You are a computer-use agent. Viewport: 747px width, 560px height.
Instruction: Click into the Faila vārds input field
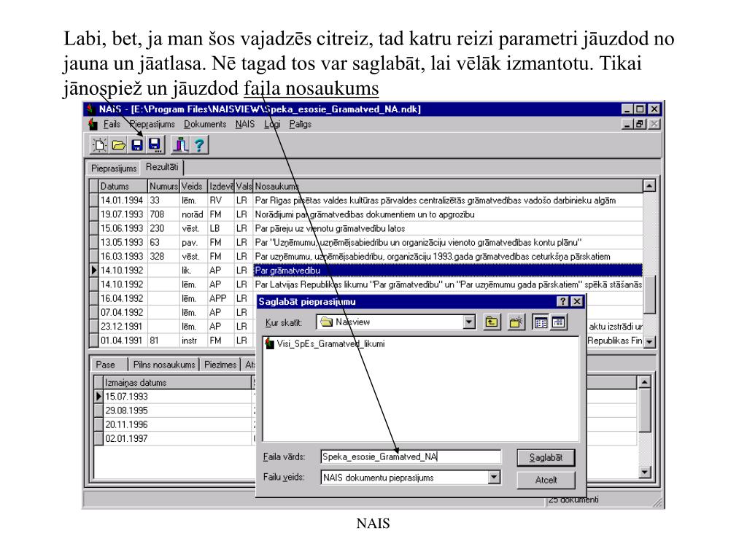pos(411,456)
